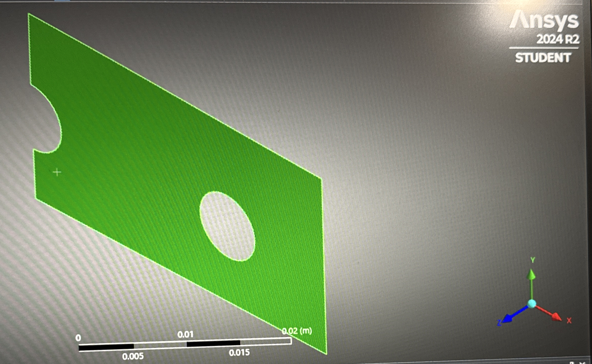
Task: Click the blue Z label beside triad
Action: (499, 323)
